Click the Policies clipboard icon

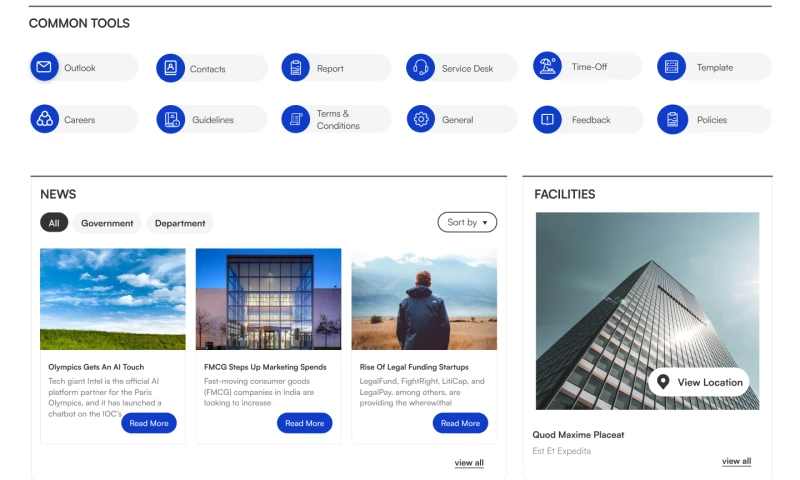(x=672, y=119)
